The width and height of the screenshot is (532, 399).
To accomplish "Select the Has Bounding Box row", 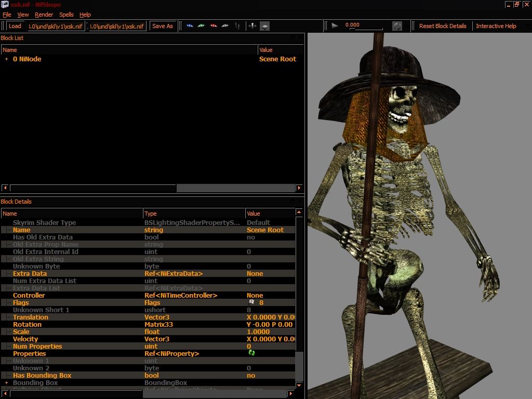I will (148, 375).
